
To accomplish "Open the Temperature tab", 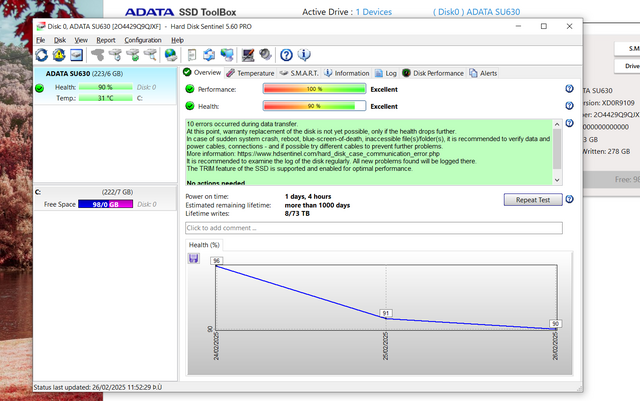I will pos(250,73).
